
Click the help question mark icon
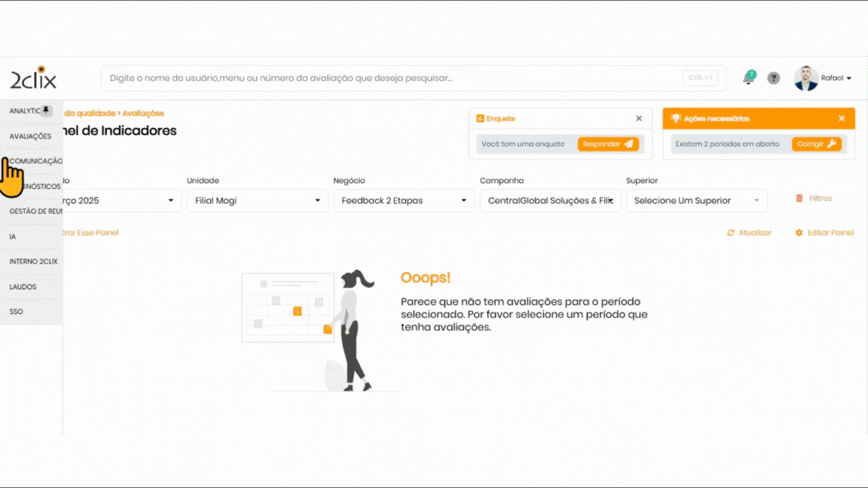tap(773, 78)
